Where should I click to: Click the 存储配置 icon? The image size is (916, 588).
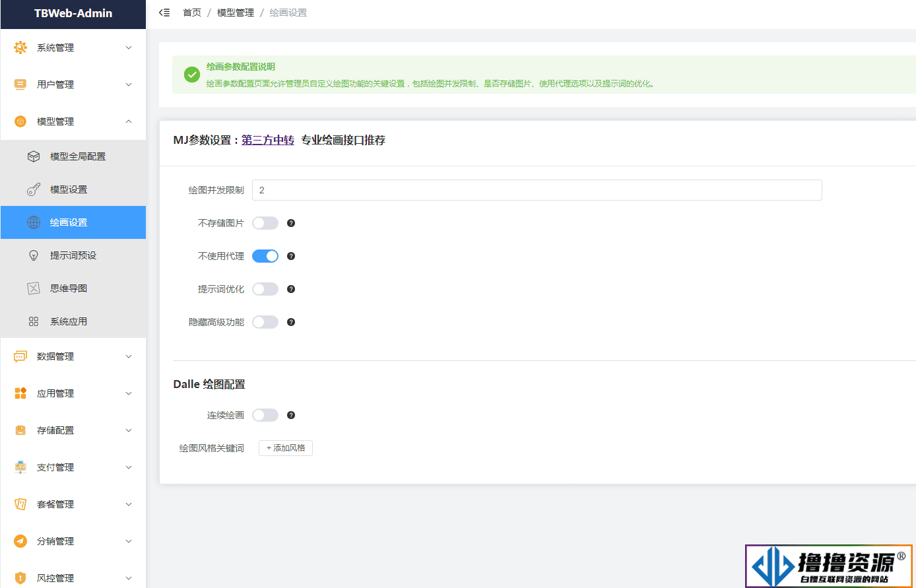[x=20, y=430]
